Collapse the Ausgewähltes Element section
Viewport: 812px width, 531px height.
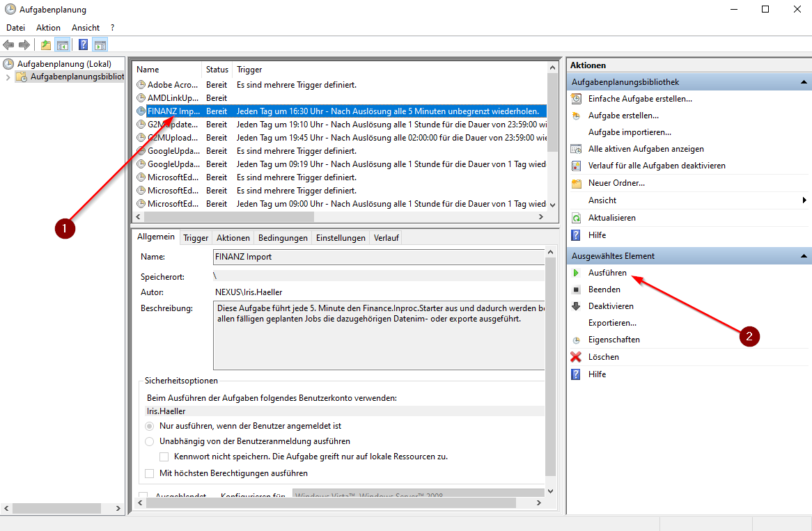(x=804, y=256)
